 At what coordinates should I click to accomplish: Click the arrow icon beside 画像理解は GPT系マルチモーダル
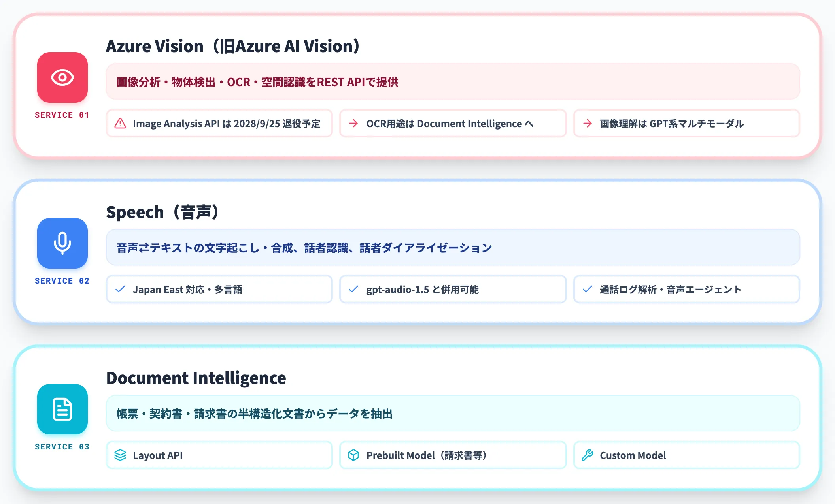click(x=588, y=124)
